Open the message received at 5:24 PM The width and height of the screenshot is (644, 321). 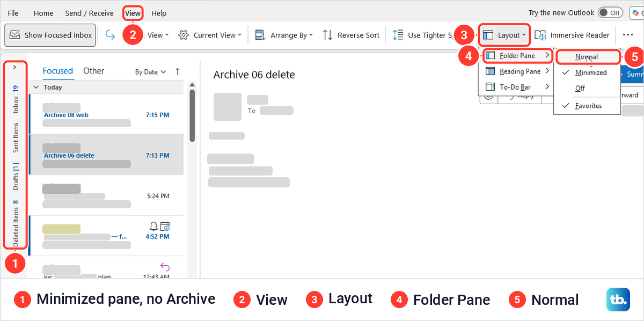pyautogui.click(x=106, y=195)
